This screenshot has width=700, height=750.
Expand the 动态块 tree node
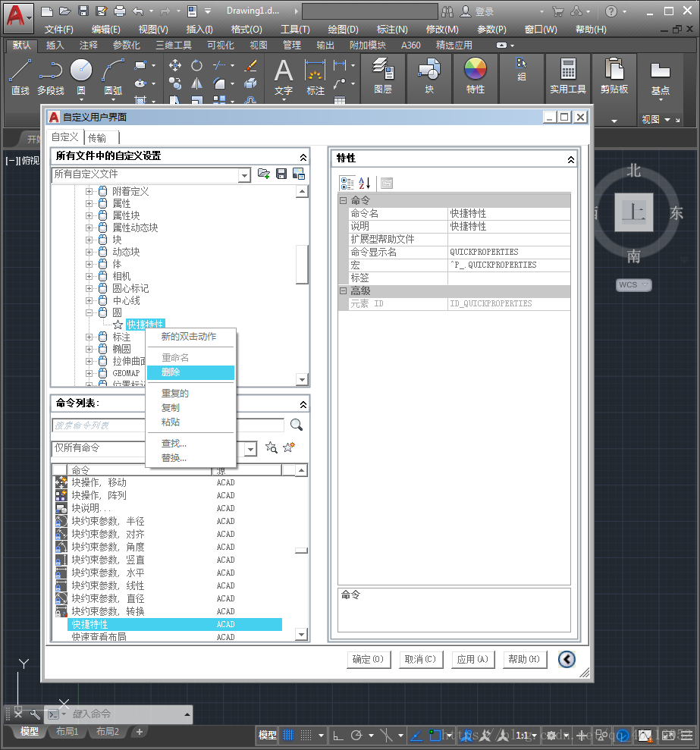coord(89,252)
